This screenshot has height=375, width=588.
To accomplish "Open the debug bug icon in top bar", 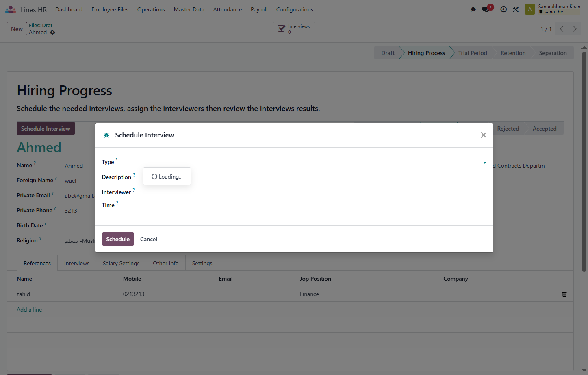I will click(x=473, y=9).
